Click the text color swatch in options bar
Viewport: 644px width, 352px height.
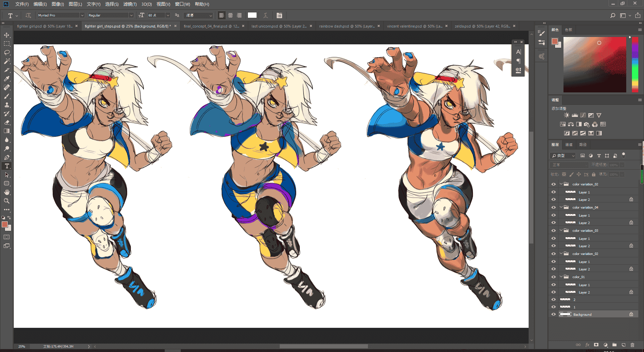(252, 15)
